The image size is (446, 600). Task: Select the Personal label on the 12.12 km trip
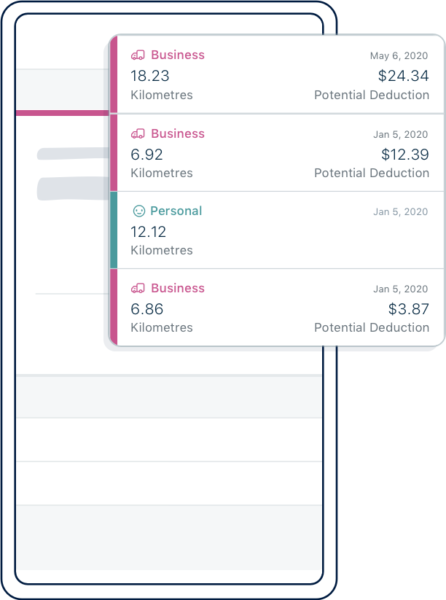click(176, 211)
